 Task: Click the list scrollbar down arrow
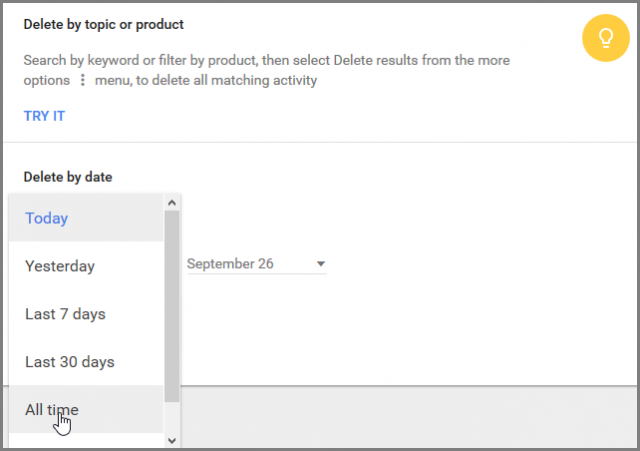172,440
